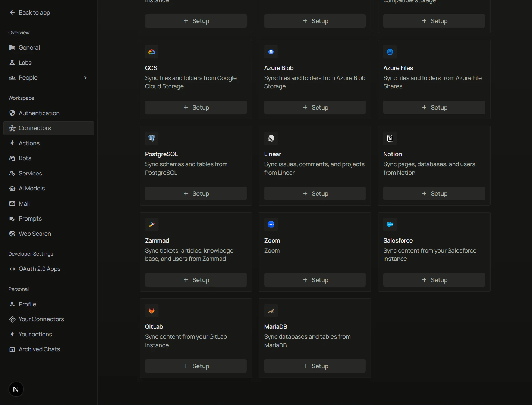This screenshot has height=405, width=532.
Task: Click Setup for the Zoom connector
Action: click(315, 280)
